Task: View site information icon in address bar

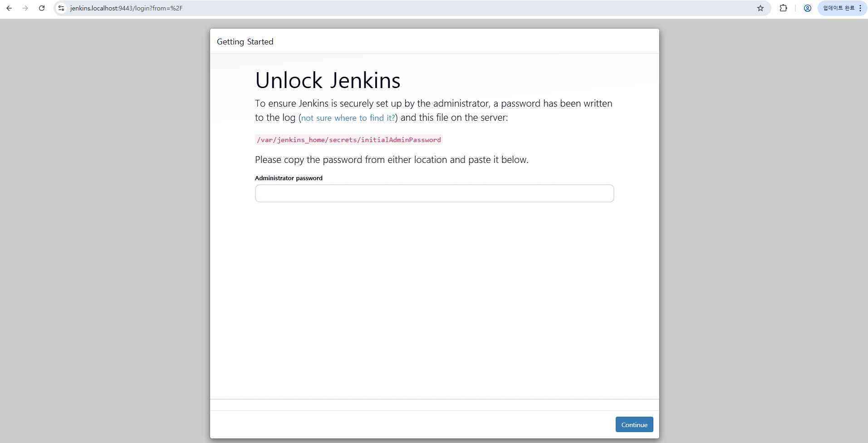Action: coord(61,8)
